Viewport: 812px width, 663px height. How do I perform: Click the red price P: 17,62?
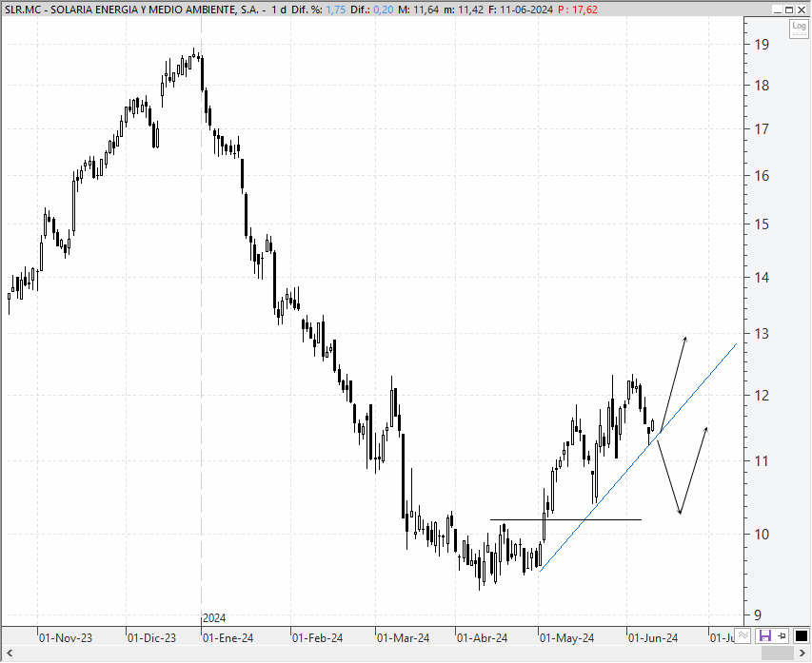click(578, 10)
